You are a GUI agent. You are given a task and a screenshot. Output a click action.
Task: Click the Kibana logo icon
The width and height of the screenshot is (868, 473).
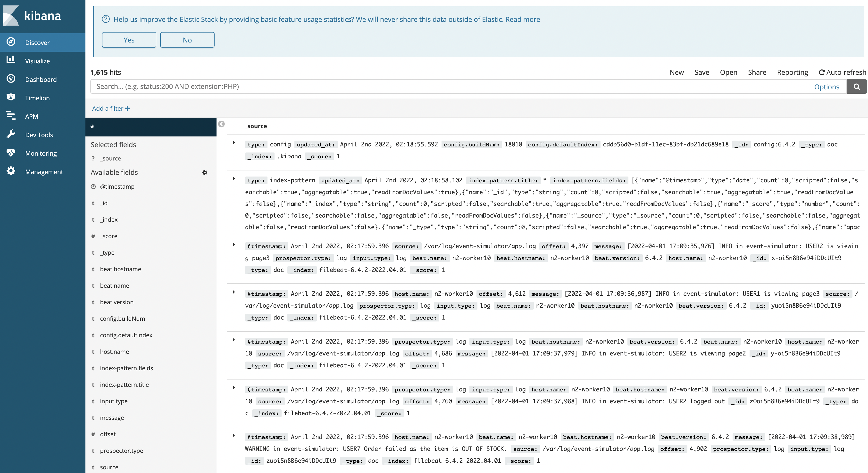11,16
